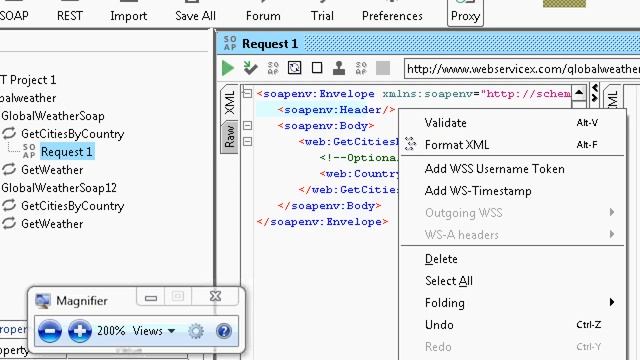Click the editor scrollbar up arrow

tap(579, 93)
